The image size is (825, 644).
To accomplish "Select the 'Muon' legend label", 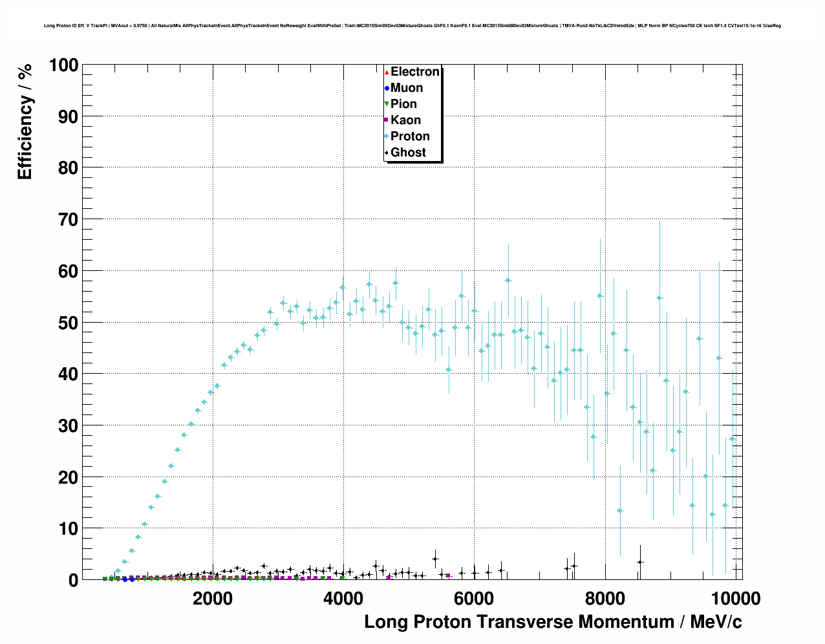I will coord(407,88).
